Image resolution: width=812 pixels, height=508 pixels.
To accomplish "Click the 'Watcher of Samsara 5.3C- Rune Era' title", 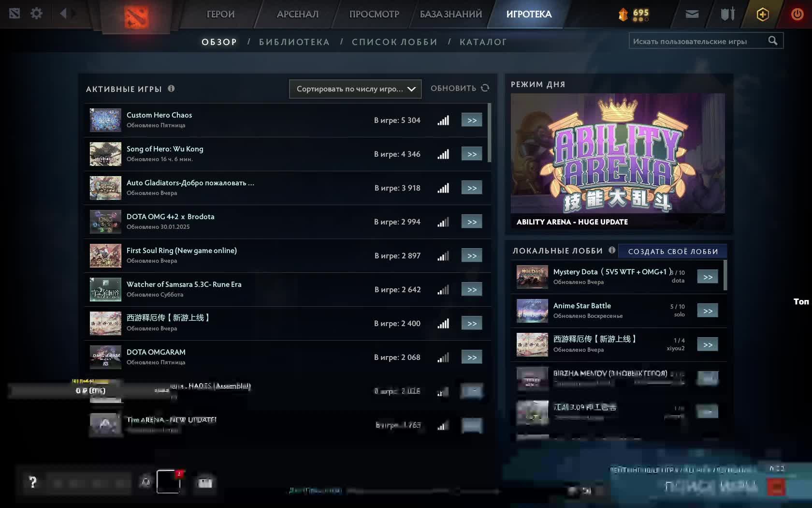I will pyautogui.click(x=184, y=284).
